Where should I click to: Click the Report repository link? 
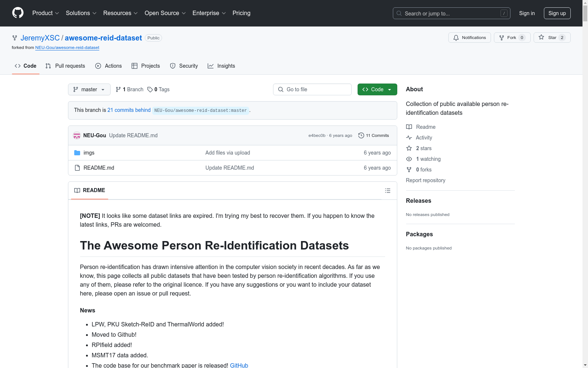(426, 180)
